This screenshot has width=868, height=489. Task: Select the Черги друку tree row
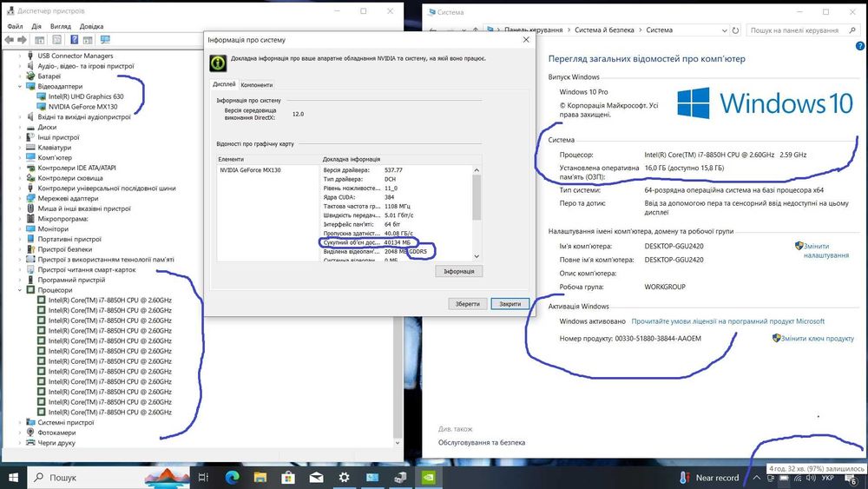(56, 443)
